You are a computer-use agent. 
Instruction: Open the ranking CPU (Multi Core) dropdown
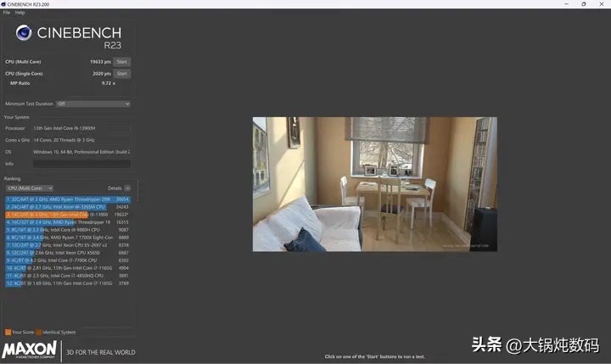[30, 188]
